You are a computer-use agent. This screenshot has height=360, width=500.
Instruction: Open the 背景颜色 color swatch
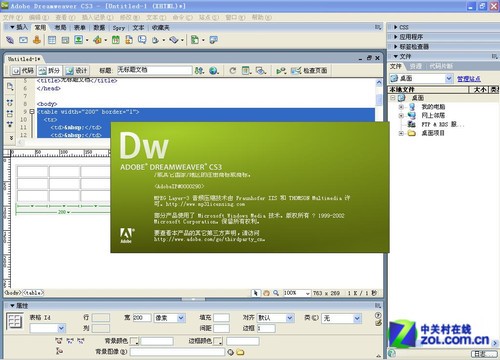134,341
